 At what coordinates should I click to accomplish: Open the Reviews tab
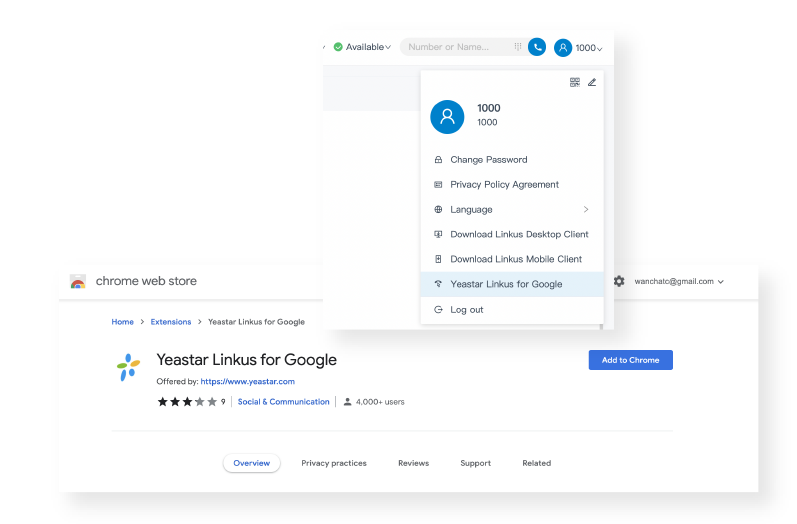(x=413, y=463)
